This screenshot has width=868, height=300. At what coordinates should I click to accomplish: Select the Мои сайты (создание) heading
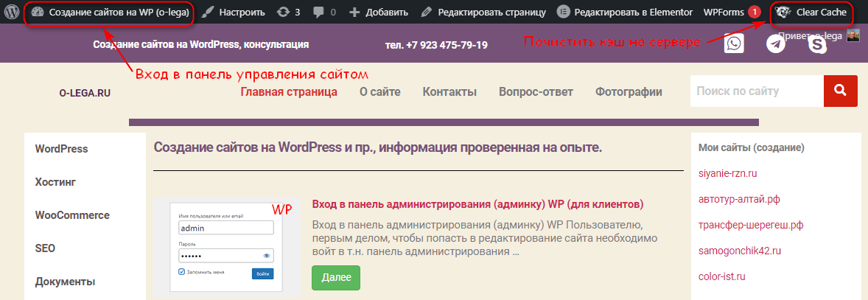(x=751, y=147)
